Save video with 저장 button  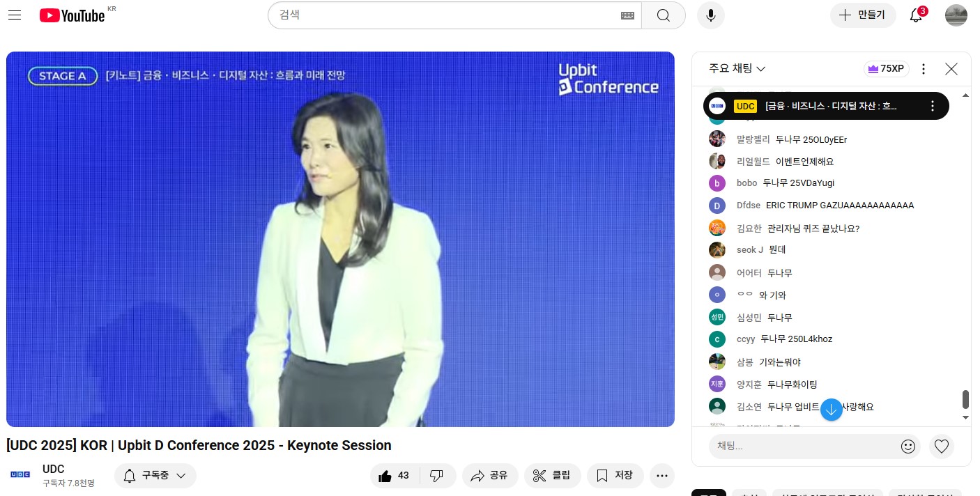[615, 476]
